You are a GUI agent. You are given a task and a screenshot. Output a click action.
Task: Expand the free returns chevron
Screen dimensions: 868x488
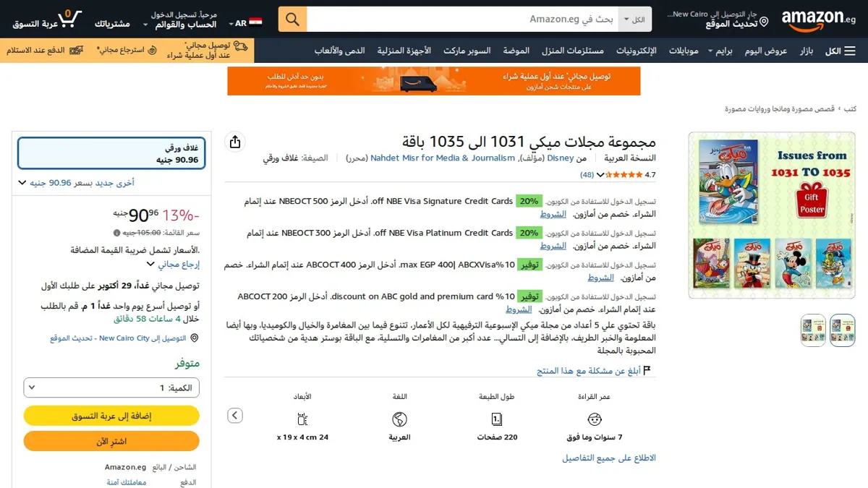tap(150, 265)
